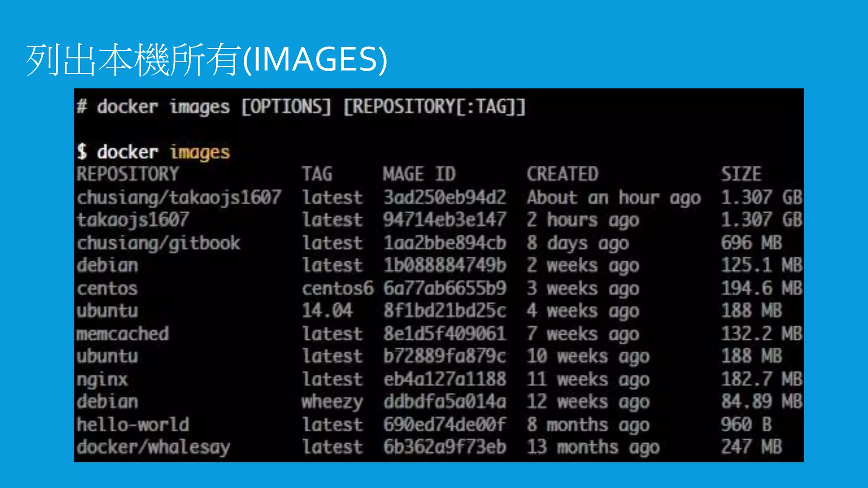Click the 960 B size value
Image resolution: width=868 pixels, height=488 pixels.
point(746,424)
